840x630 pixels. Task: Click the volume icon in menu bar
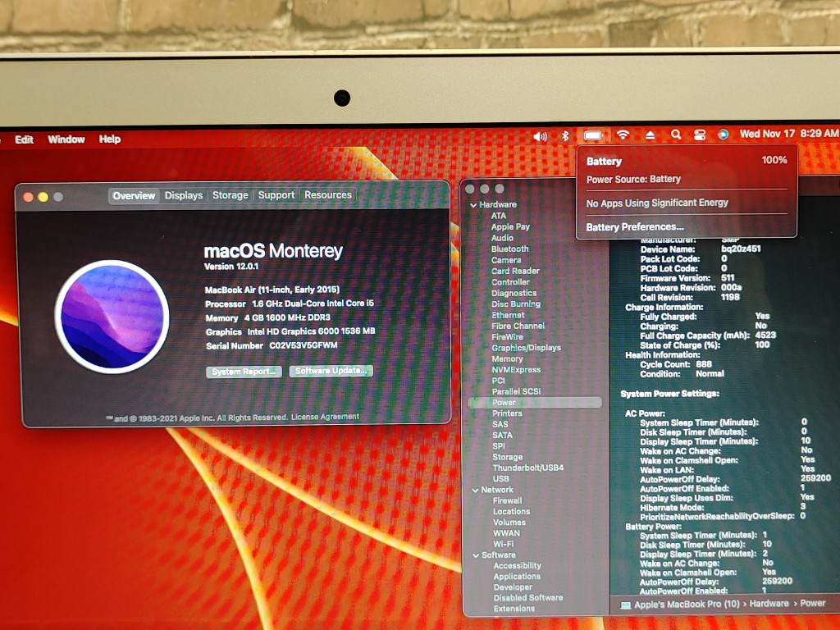(540, 137)
